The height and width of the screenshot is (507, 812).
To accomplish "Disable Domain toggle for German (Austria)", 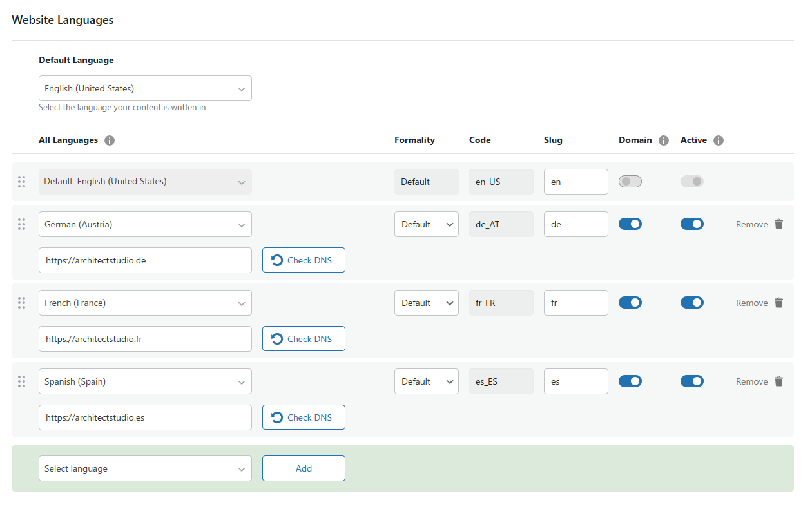I will coord(630,224).
